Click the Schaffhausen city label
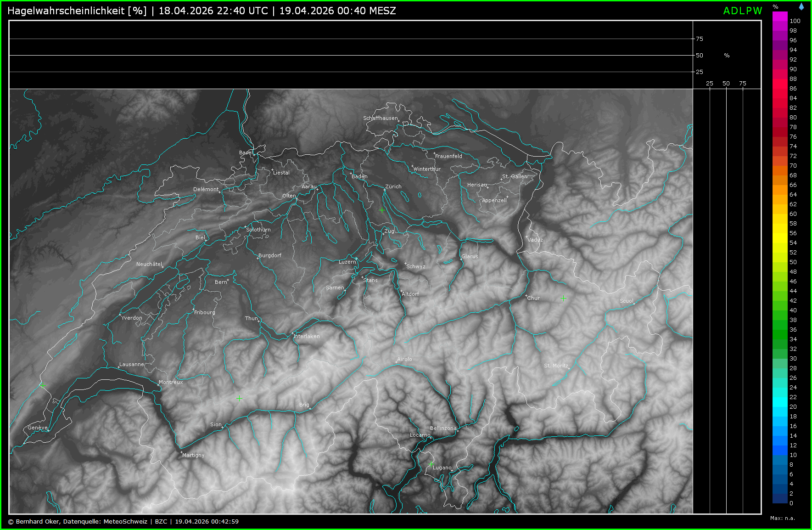 [380, 118]
